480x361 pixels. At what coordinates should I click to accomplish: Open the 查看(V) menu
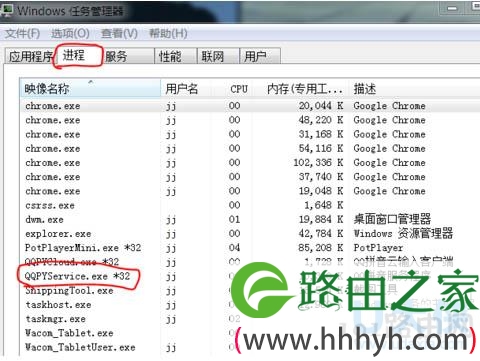click(119, 33)
